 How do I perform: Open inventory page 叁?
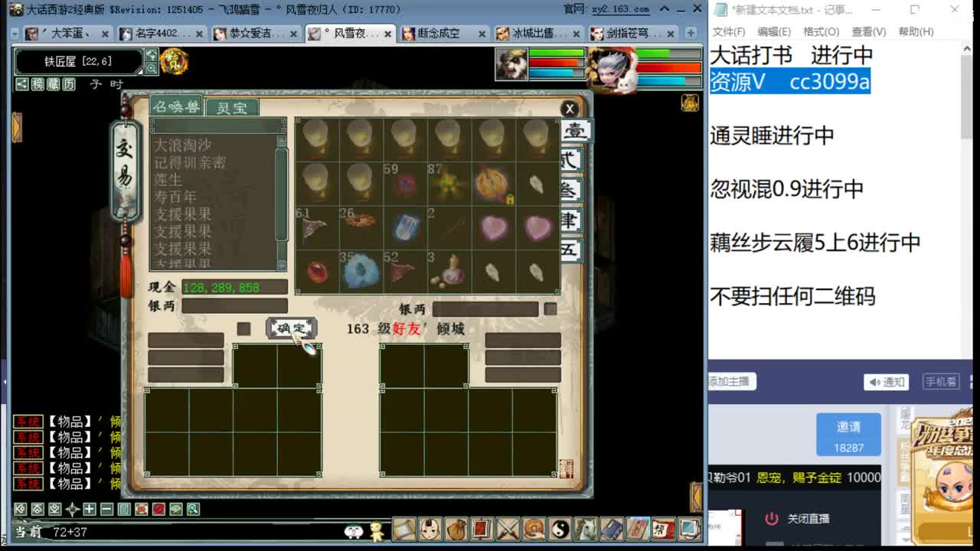(571, 191)
